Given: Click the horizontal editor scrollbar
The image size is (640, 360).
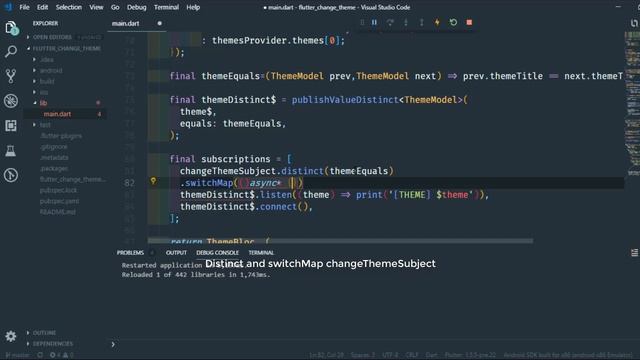Looking at the screenshot, I should tap(340, 241).
